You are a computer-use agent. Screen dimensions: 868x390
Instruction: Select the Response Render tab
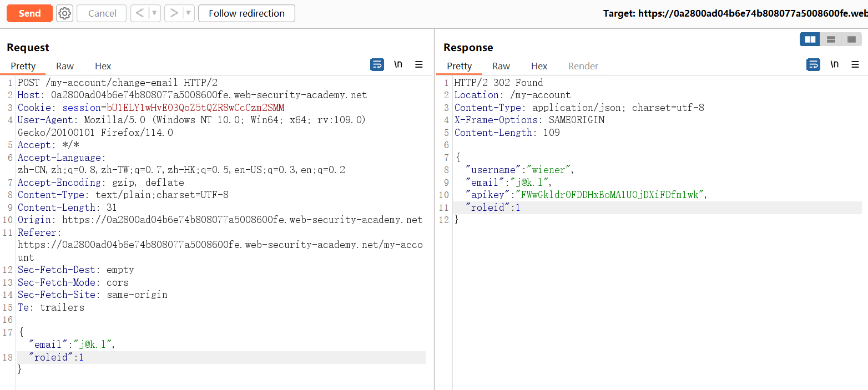coord(583,66)
